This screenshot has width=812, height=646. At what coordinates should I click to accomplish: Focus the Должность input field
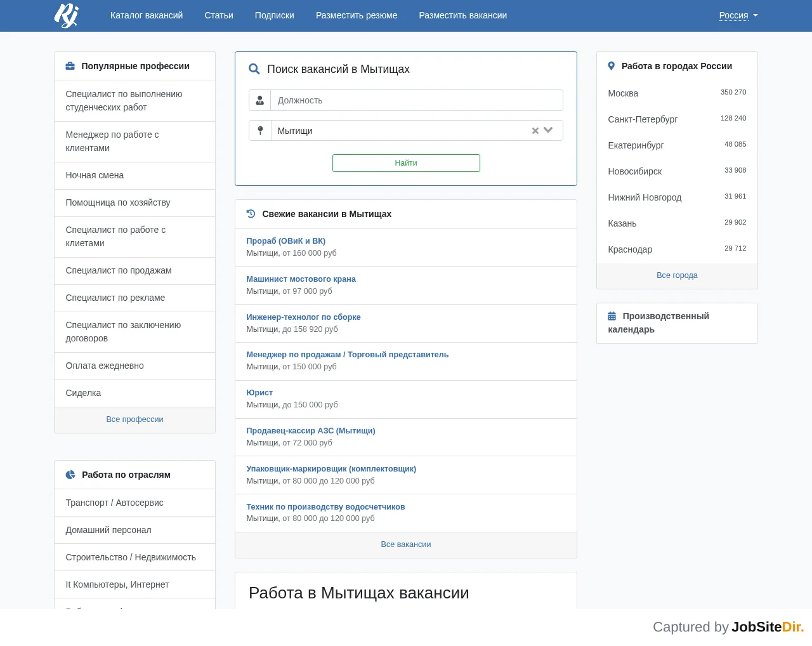[417, 100]
